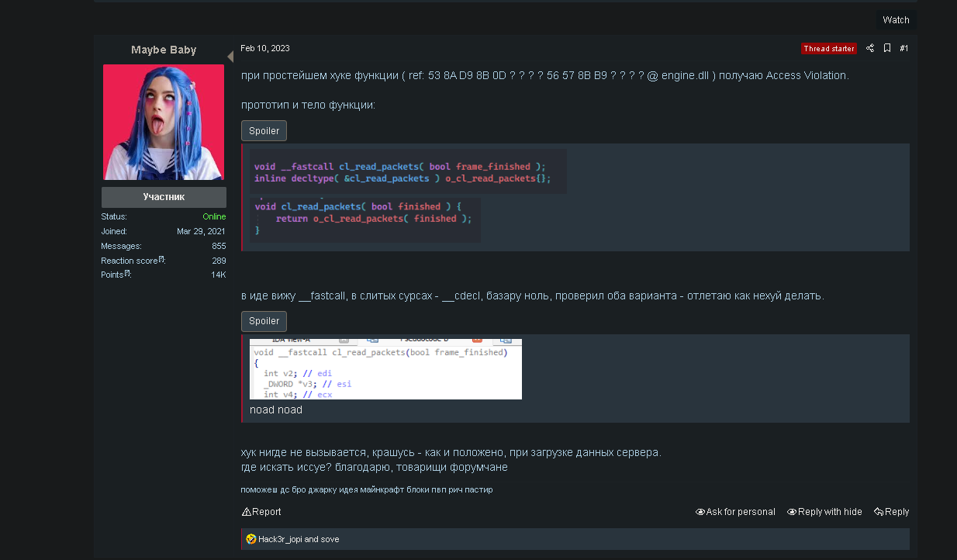Click the Thread starter badge
Image resolution: width=957 pixels, height=560 pixels.
pos(829,48)
